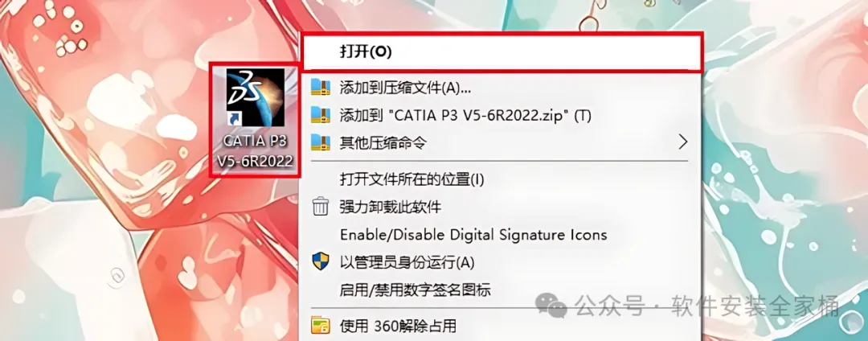Click the 360 folder icon beside 使用 360解除占用
Screen dimensions: 868x341
(321, 325)
